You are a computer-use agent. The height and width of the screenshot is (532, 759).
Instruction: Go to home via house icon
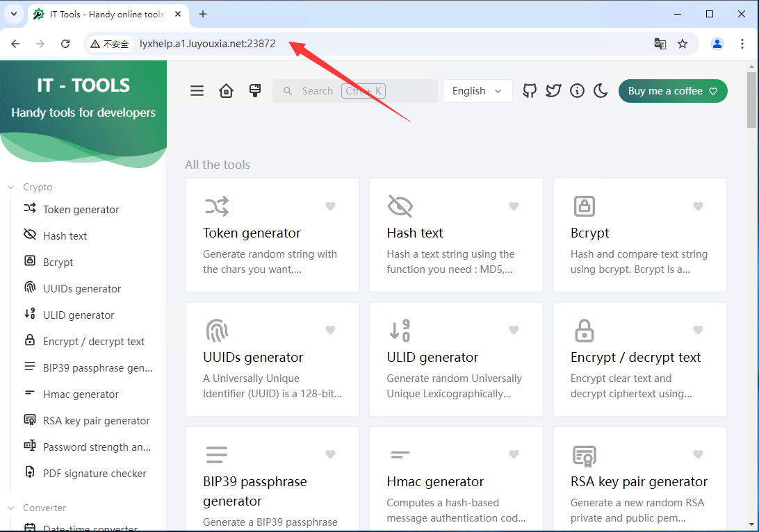(226, 91)
